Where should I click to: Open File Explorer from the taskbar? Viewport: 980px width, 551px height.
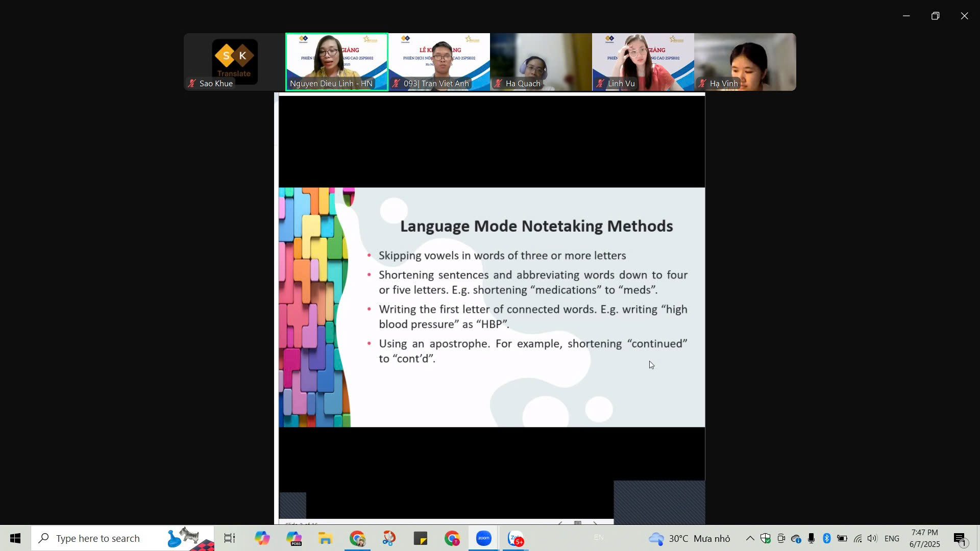(x=326, y=538)
